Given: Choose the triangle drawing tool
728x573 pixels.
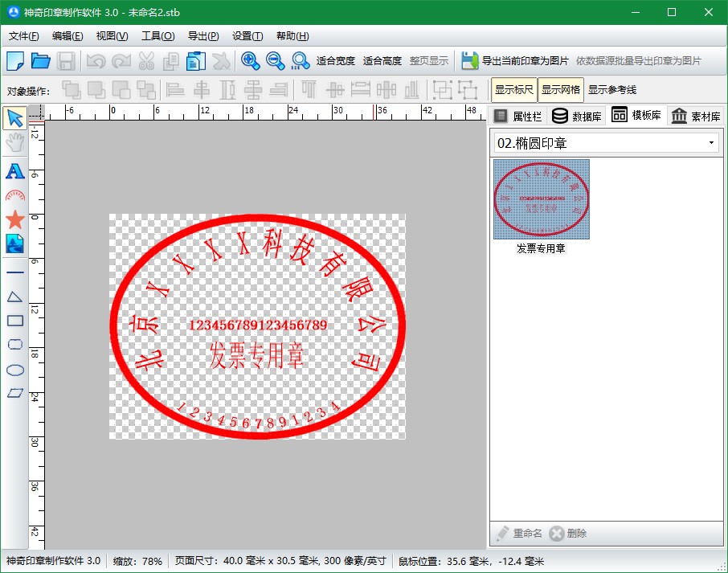Looking at the screenshot, I should [x=14, y=297].
